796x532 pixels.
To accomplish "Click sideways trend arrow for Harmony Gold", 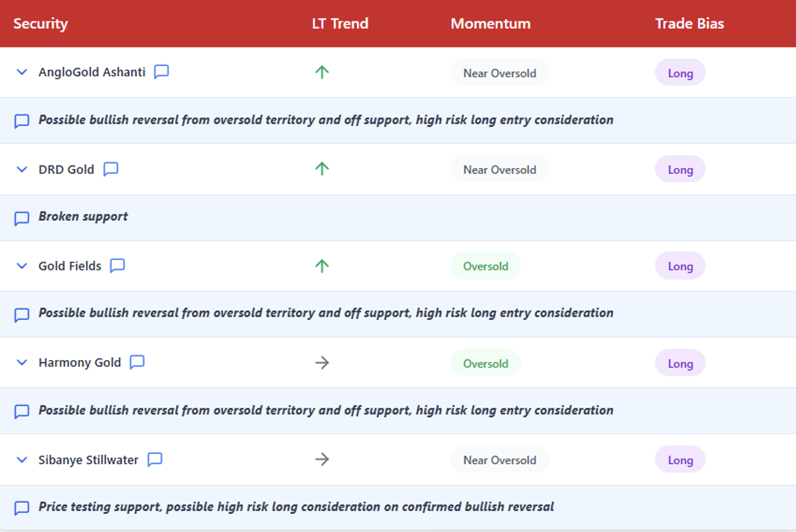I will (322, 363).
